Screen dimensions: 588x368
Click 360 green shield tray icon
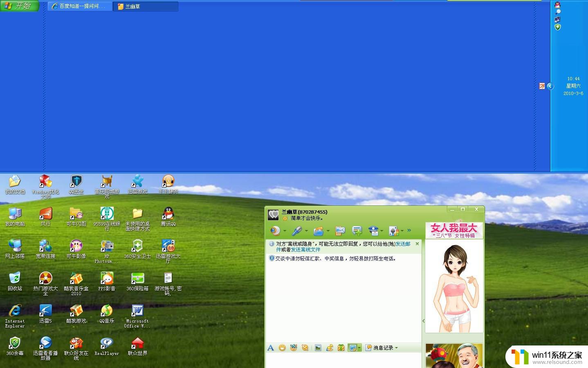[x=557, y=27]
